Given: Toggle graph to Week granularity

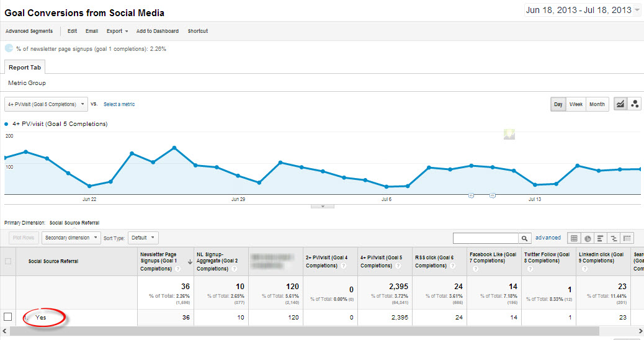Looking at the screenshot, I should coord(576,104).
